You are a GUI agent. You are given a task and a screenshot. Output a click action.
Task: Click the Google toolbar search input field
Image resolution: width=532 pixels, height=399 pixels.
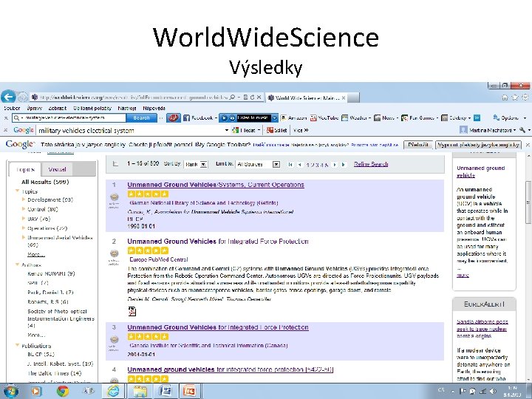(x=131, y=130)
